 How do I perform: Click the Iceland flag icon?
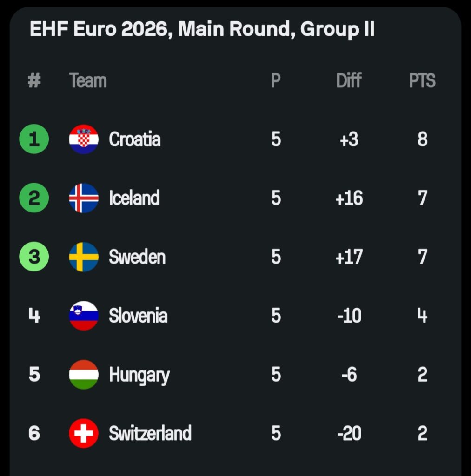(84, 198)
